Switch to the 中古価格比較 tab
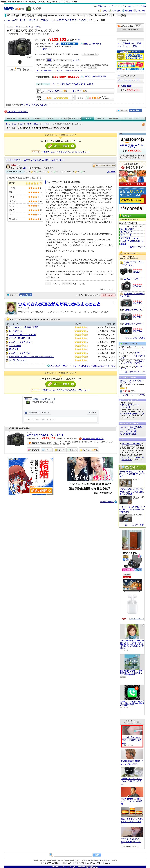This screenshot has width=150, height=868. tap(23, 119)
